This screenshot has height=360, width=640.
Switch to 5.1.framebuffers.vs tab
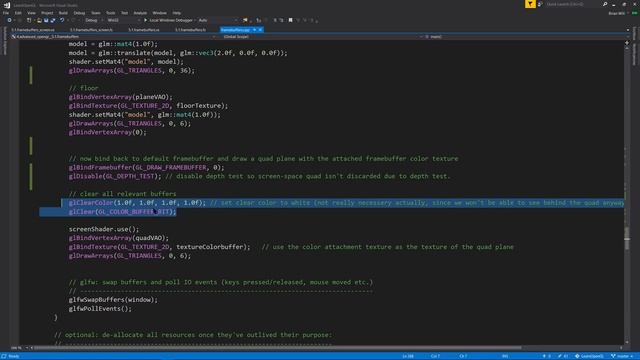pos(144,30)
